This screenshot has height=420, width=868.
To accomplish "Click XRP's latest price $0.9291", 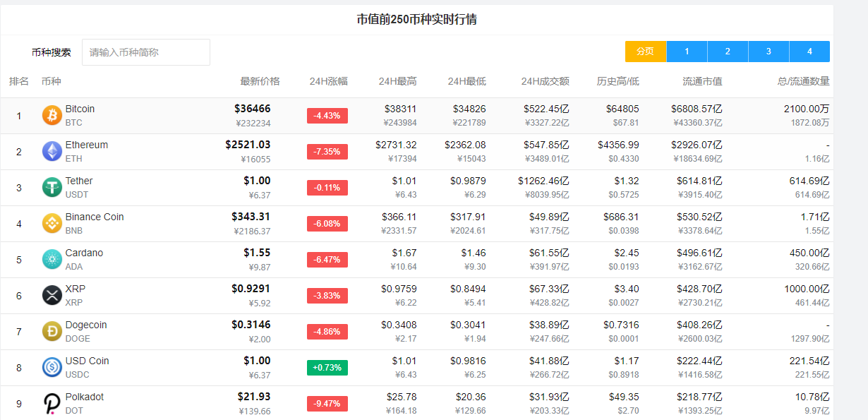I will [251, 289].
